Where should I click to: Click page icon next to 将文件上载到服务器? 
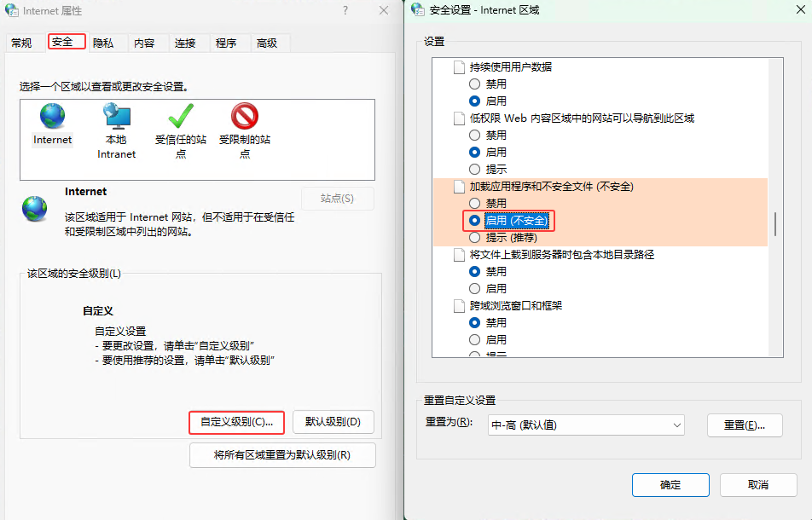[459, 255]
